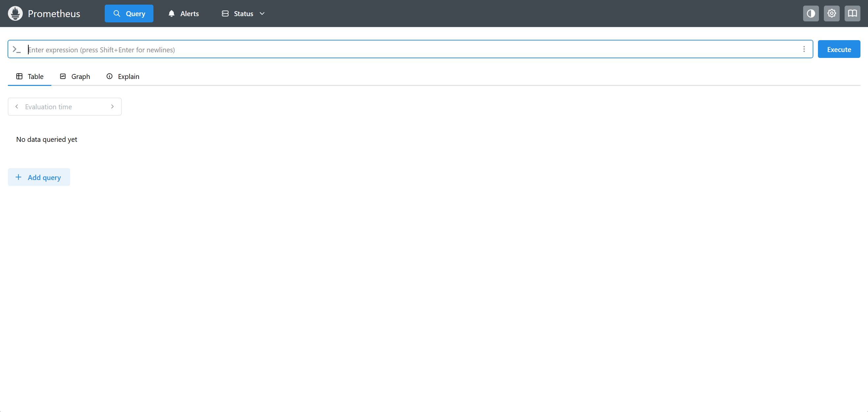Open documentation book icon
Image resolution: width=868 pixels, height=412 pixels.
(852, 13)
